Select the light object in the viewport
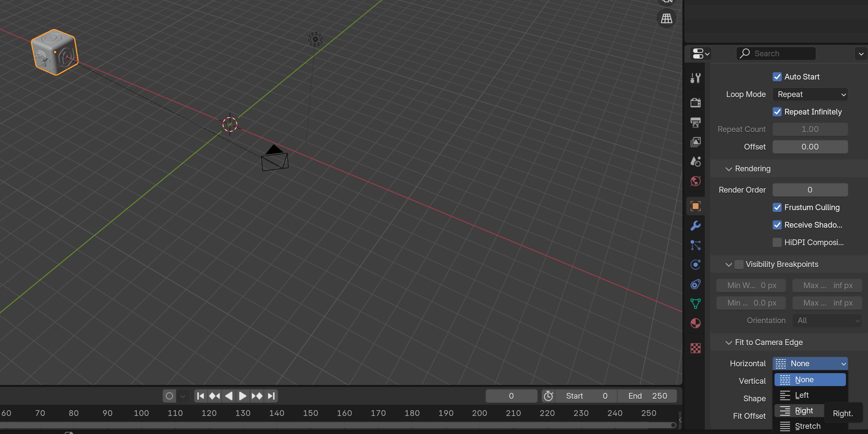 pyautogui.click(x=316, y=39)
